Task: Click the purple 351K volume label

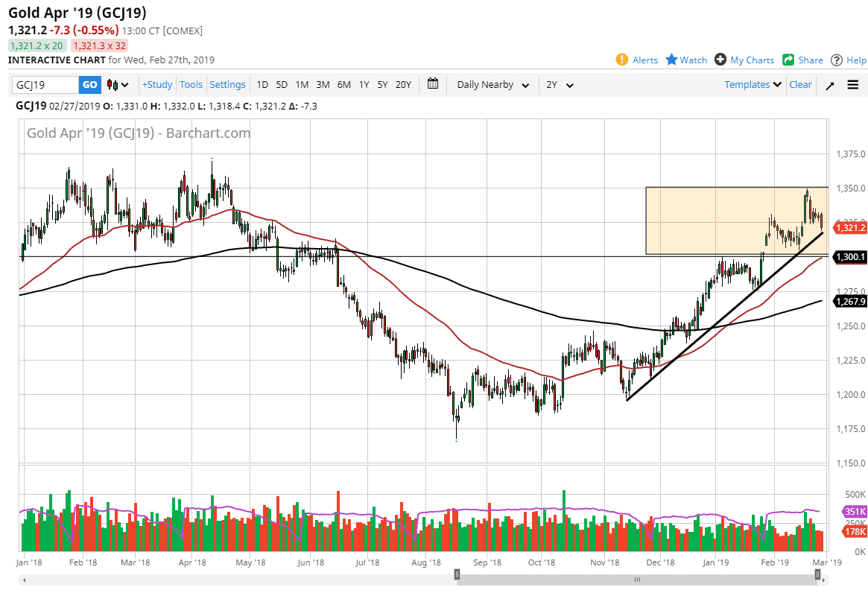Action: point(855,512)
